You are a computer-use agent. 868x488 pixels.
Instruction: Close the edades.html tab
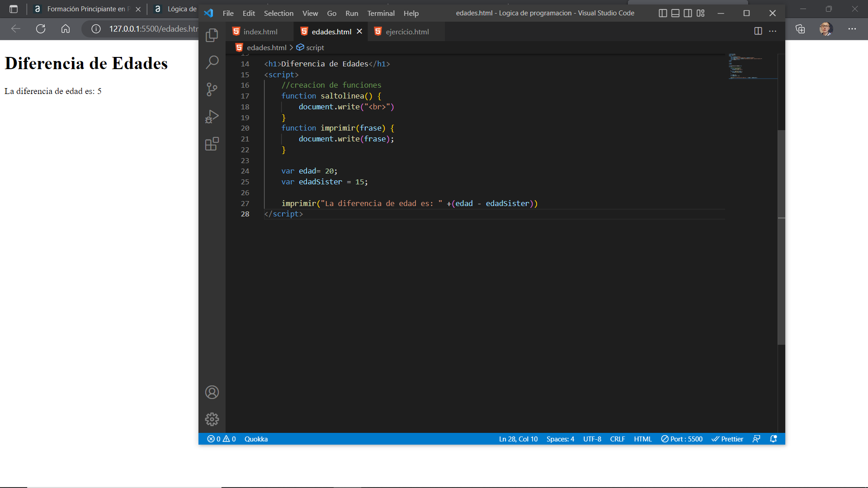tap(359, 31)
